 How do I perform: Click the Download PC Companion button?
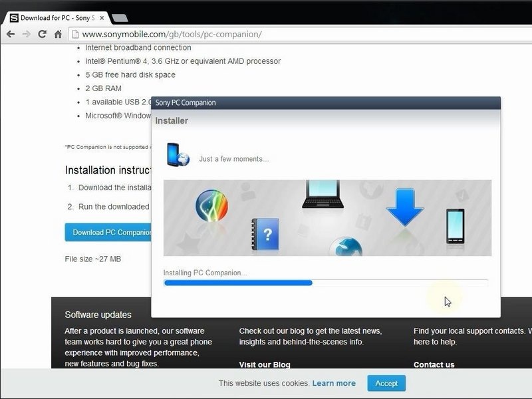108,232
